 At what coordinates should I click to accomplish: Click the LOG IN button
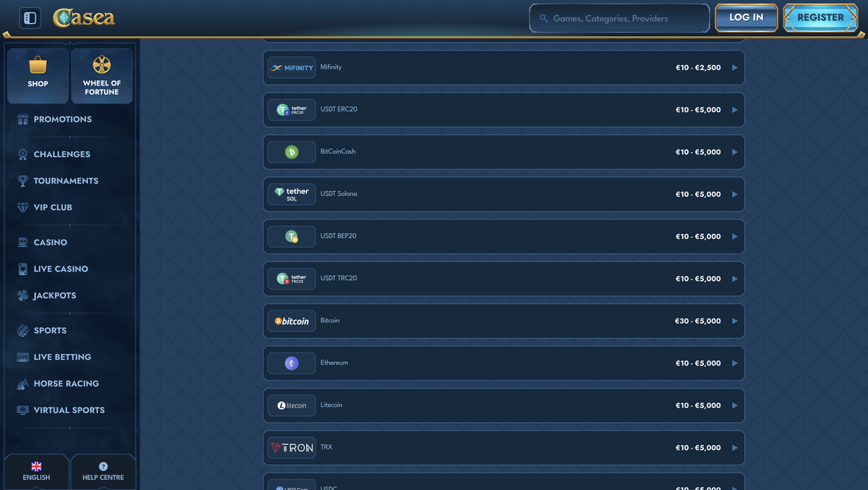tap(746, 18)
